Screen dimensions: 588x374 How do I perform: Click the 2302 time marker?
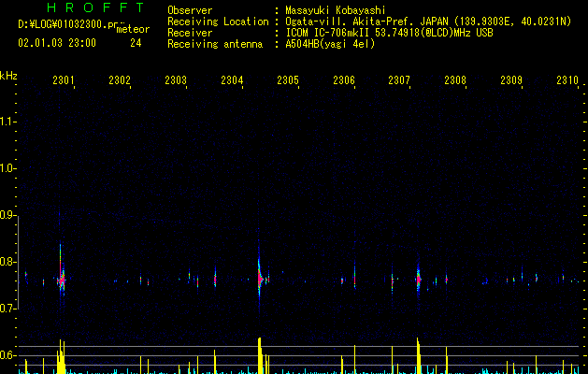(x=120, y=80)
